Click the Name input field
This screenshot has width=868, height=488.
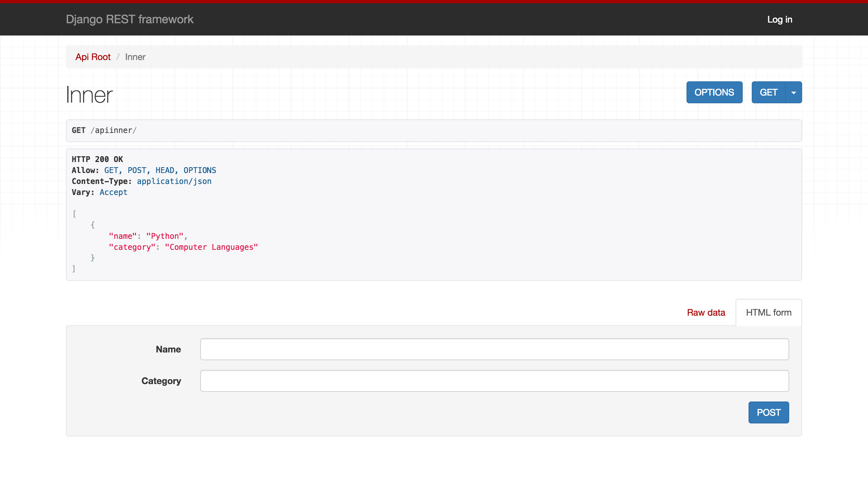click(x=494, y=349)
